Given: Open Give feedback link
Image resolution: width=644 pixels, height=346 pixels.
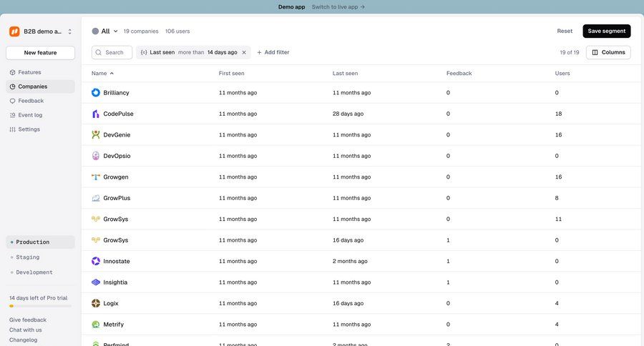Looking at the screenshot, I should point(28,320).
